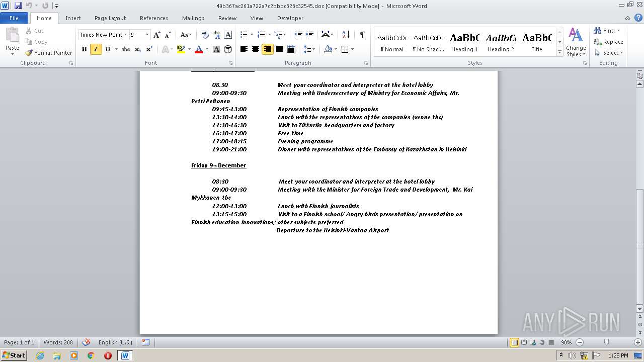Switch to Full Screen Reading view
This screenshot has height=362, width=644.
point(524,342)
